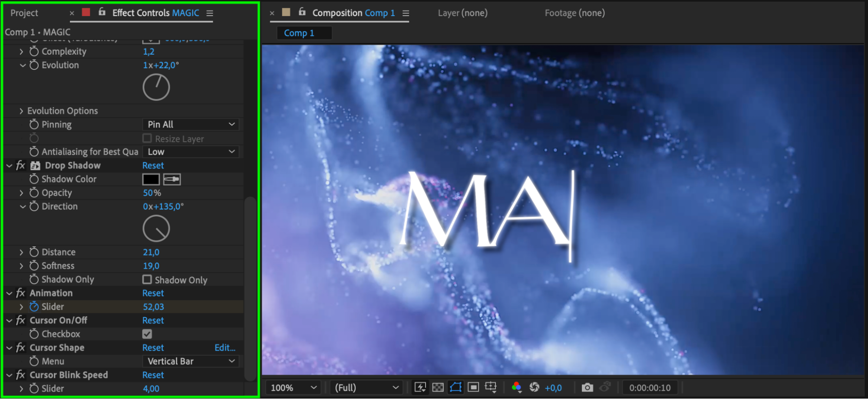The image size is (868, 399).
Task: Open Effect Controls panel menu
Action: point(210,13)
